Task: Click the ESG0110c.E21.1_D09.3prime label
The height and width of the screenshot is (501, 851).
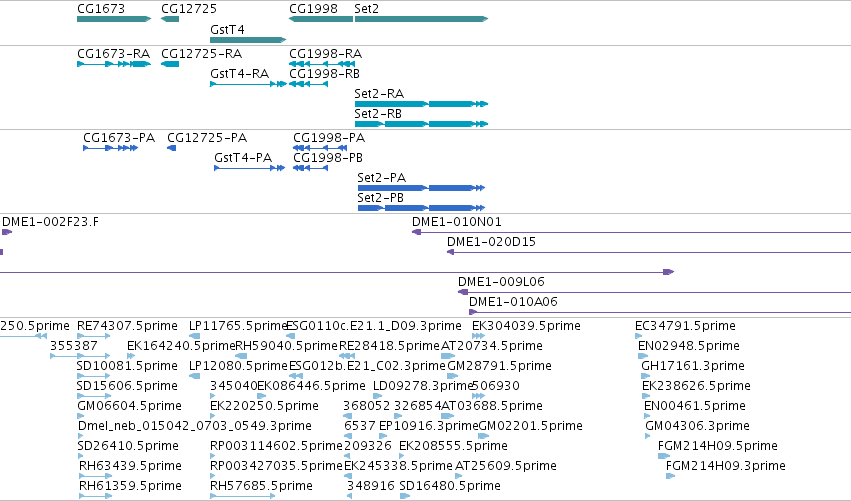Action: (374, 326)
